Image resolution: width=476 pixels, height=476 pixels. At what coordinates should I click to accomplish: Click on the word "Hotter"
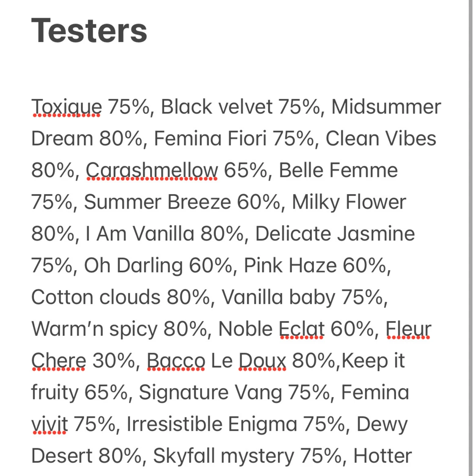[x=382, y=456]
